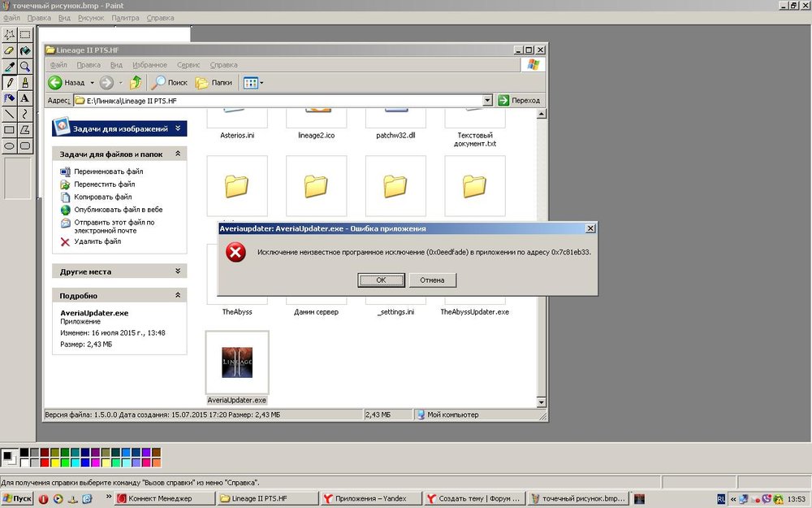Select the Ellipse shape tool
Screen dimensions: 812x508
click(x=10, y=145)
